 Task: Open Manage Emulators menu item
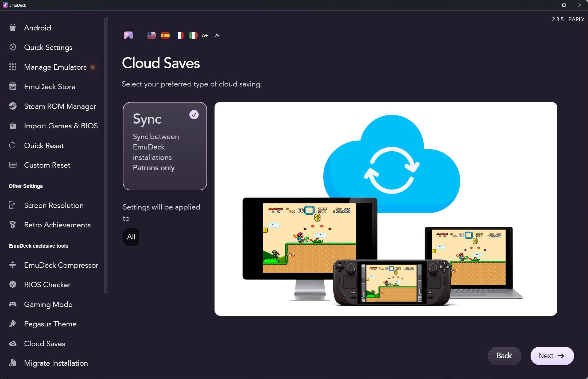(55, 67)
